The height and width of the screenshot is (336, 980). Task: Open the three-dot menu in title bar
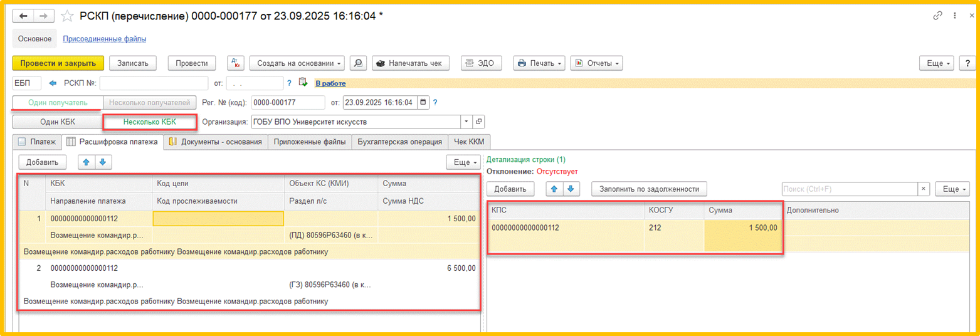(954, 16)
